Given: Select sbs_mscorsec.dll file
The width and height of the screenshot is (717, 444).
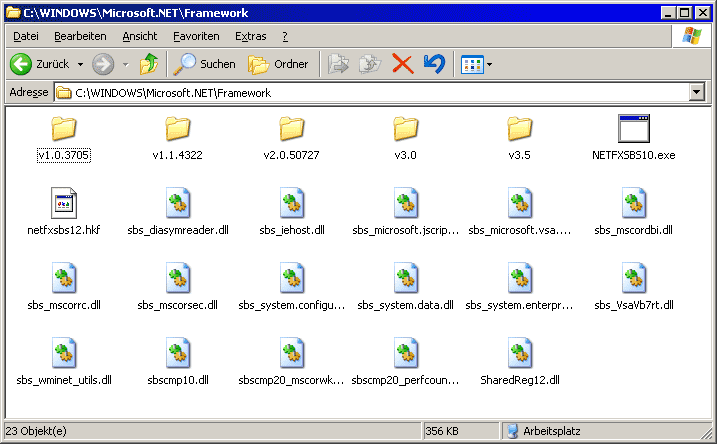Looking at the screenshot, I should click(x=177, y=287).
